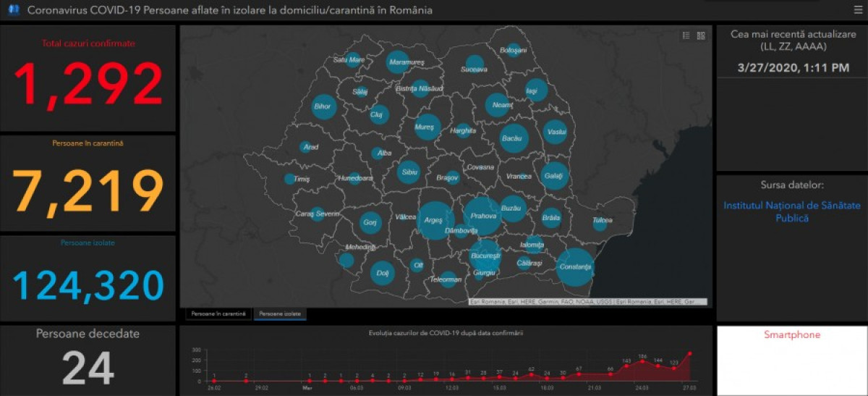Select the București bubble on the map

pyautogui.click(x=485, y=256)
